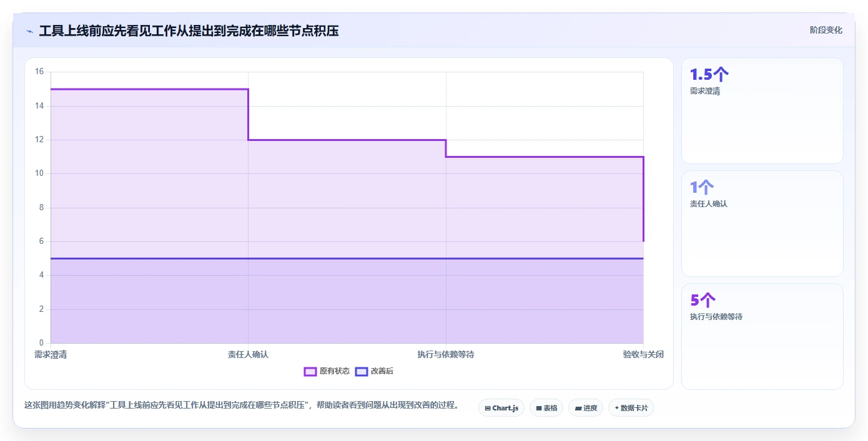Click the icon inside the 进度 tag
The image size is (868, 441).
pyautogui.click(x=578, y=409)
